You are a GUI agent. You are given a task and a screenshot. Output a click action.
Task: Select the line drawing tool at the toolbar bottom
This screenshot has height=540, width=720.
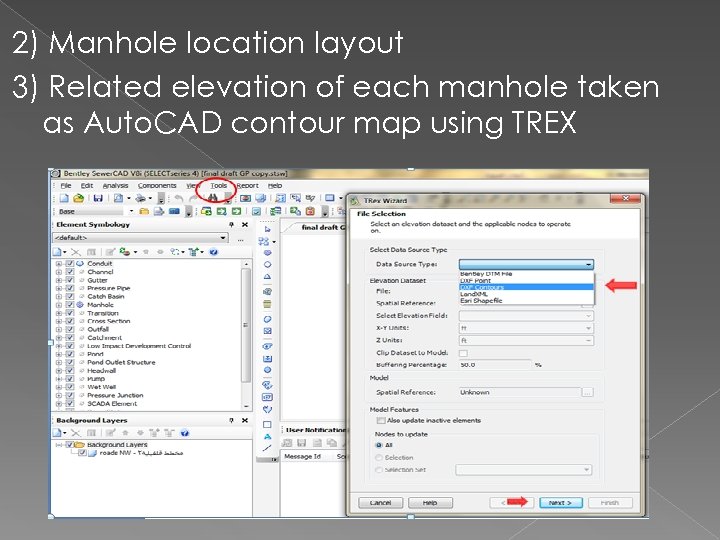coord(268,449)
